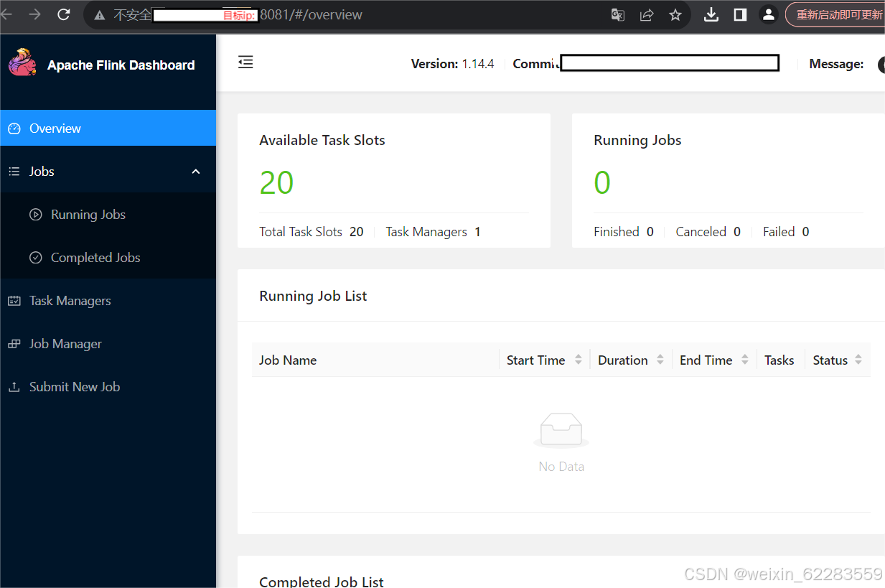Image resolution: width=885 pixels, height=588 pixels.
Task: Sort Running Job List by Duration
Action: [x=660, y=360]
